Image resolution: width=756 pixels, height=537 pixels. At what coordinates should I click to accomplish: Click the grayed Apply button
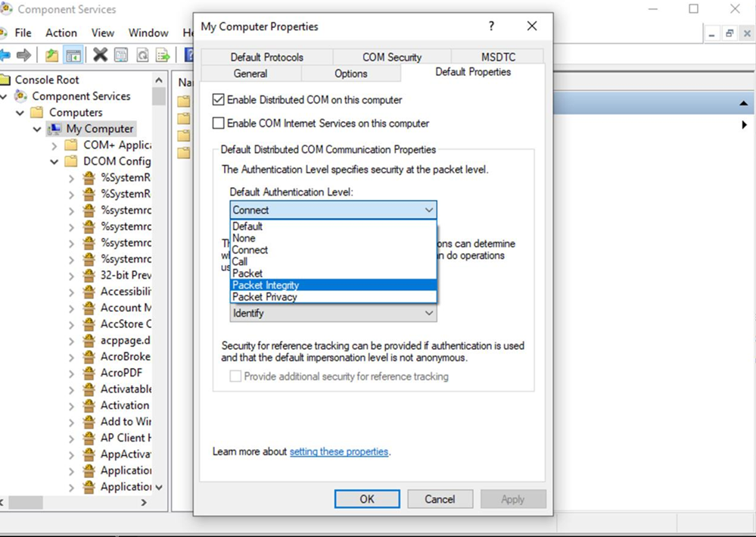pos(513,499)
